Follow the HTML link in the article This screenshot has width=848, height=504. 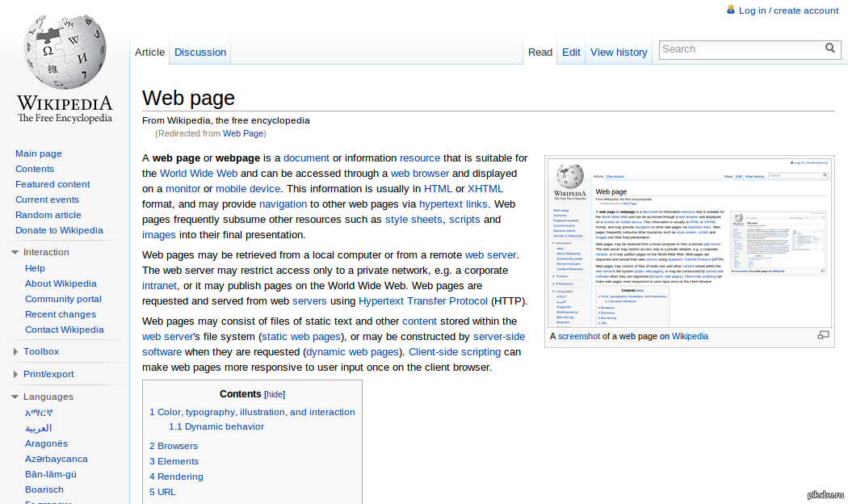pyautogui.click(x=438, y=188)
